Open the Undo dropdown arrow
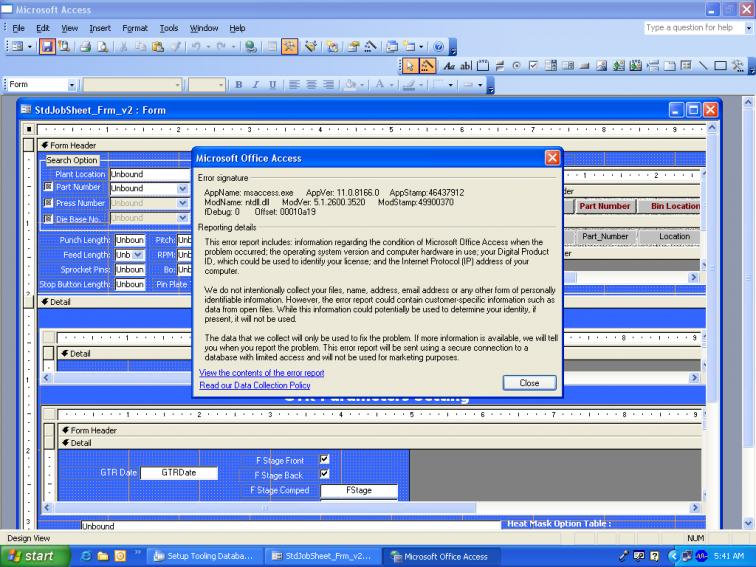The height and width of the screenshot is (567, 756). point(208,47)
